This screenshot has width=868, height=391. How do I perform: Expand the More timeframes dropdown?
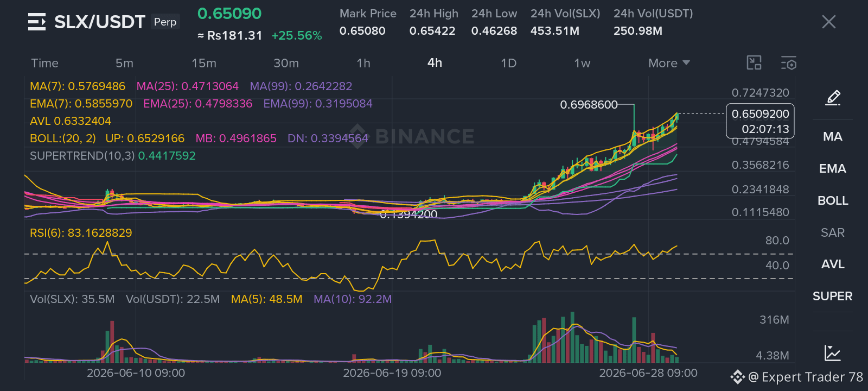tap(669, 63)
